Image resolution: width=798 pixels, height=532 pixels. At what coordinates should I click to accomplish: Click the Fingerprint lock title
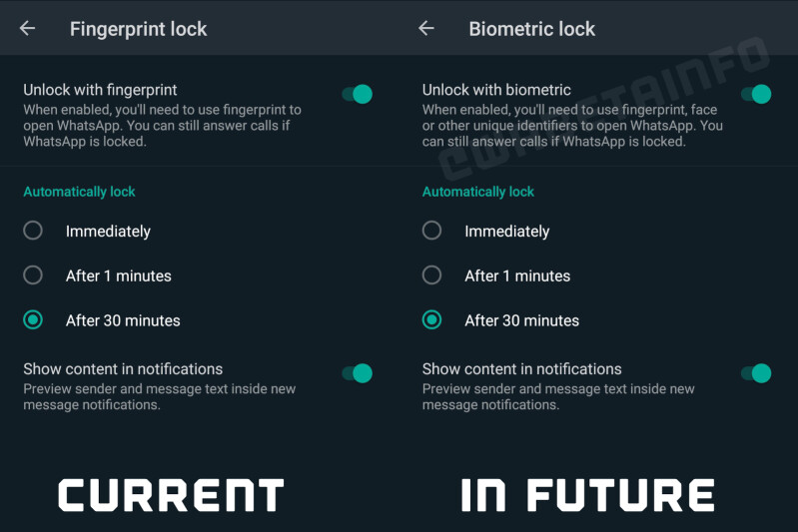[139, 30]
